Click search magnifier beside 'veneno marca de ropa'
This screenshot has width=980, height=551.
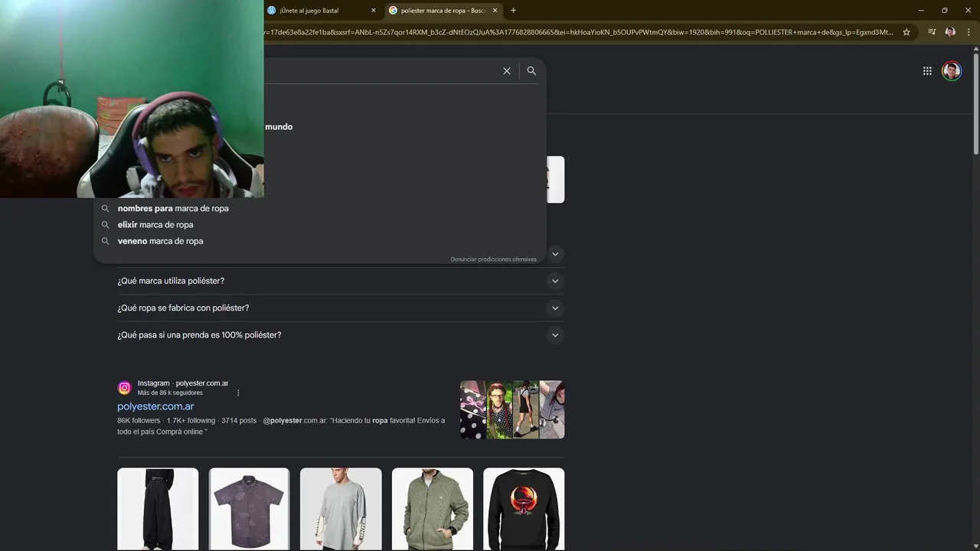(x=106, y=241)
